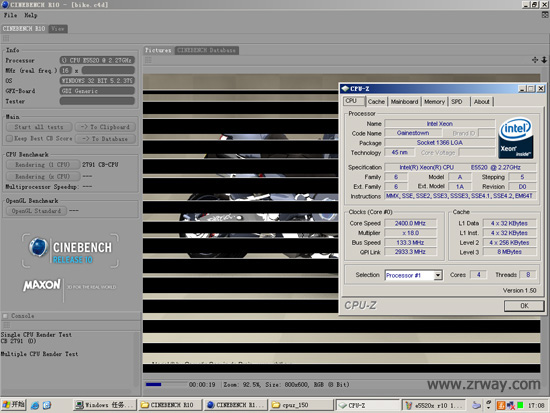Open the File menu in CINEBENCH
The height and width of the screenshot is (413, 550).
tap(10, 15)
